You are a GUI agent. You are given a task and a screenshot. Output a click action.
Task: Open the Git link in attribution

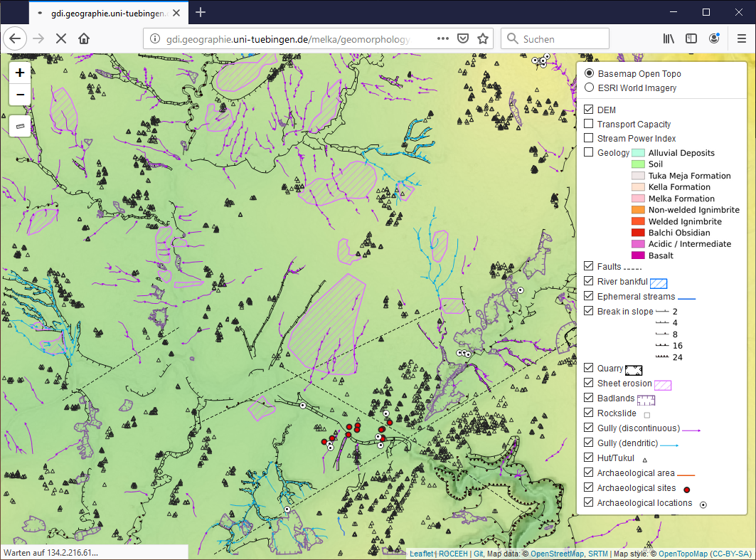click(x=479, y=554)
